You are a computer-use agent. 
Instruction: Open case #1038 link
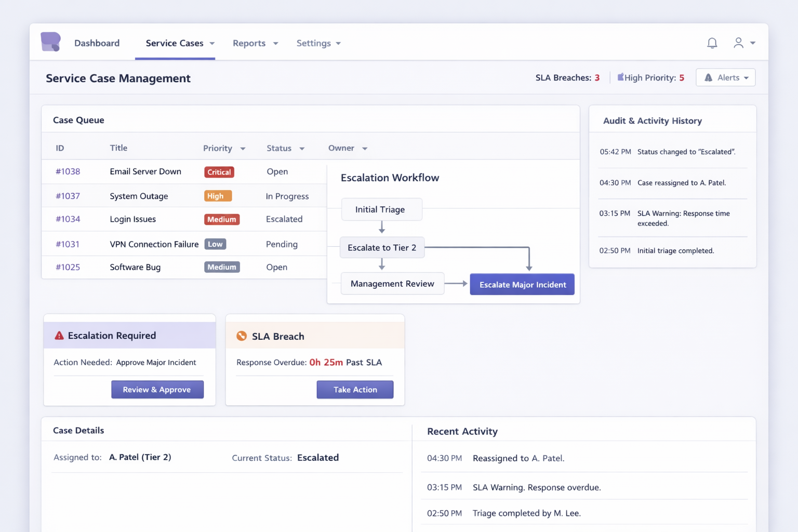[x=68, y=171]
